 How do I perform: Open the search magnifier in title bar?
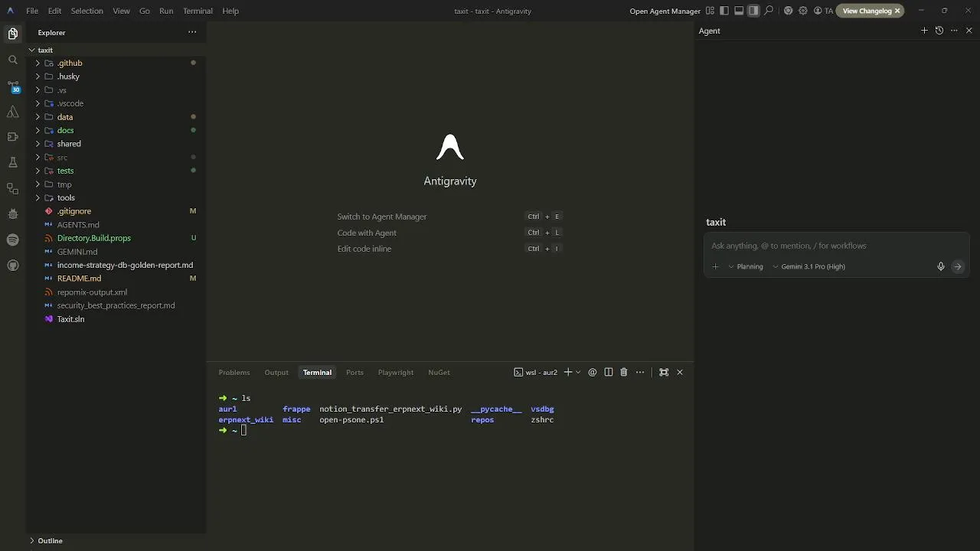769,11
